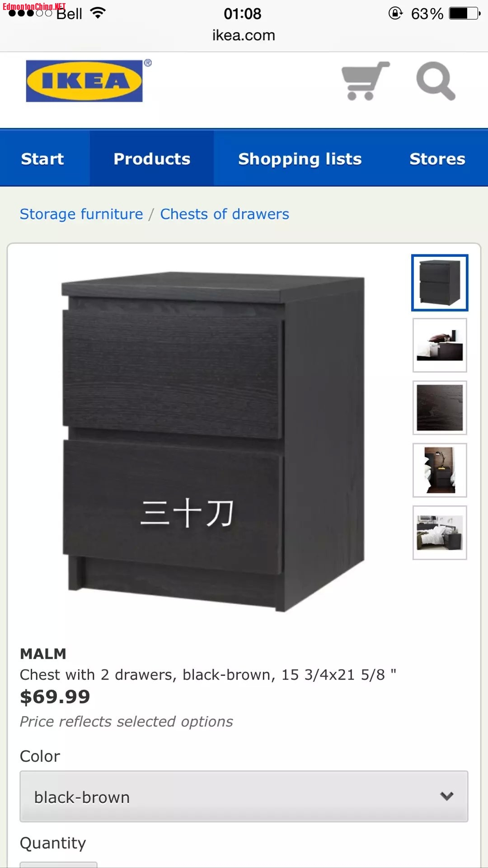Open the Start tab
The width and height of the screenshot is (488, 868).
(42, 159)
